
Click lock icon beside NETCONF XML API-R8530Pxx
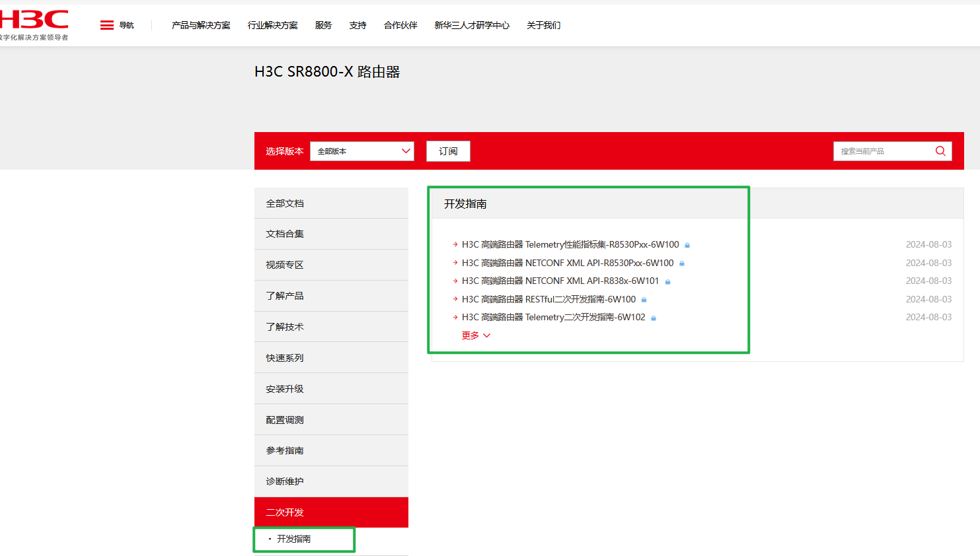[682, 263]
